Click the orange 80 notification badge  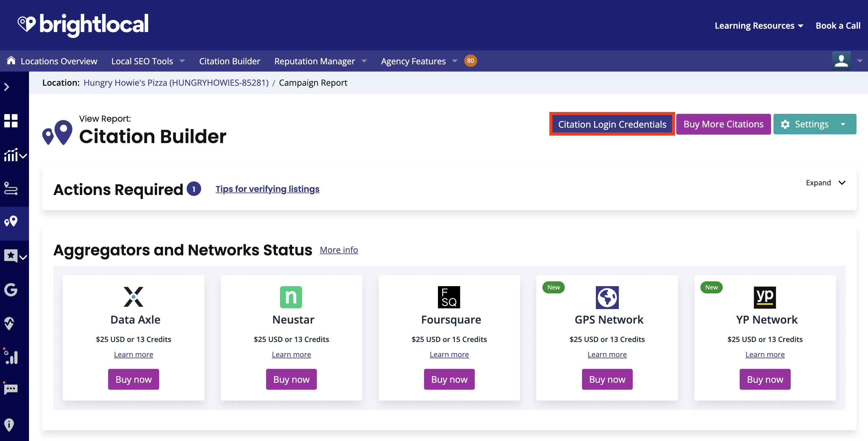[x=470, y=61]
